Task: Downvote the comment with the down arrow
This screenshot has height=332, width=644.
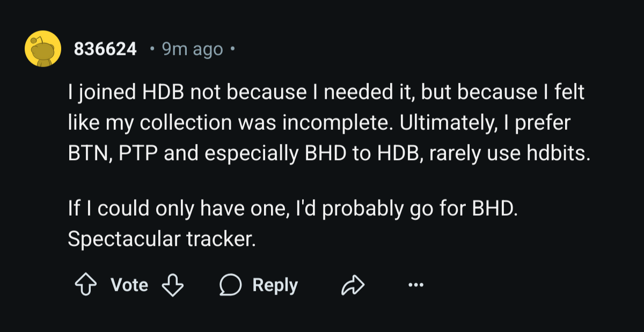Action: (x=172, y=285)
